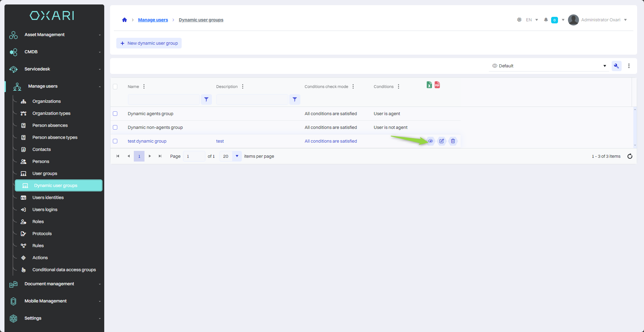The image size is (644, 332).
Task: Go to Roles menu item
Action: [x=38, y=222]
